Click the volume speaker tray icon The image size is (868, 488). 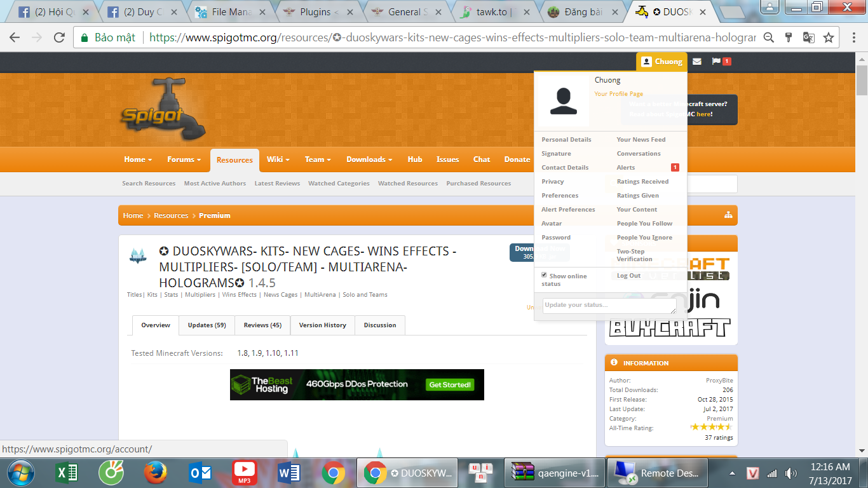click(790, 473)
